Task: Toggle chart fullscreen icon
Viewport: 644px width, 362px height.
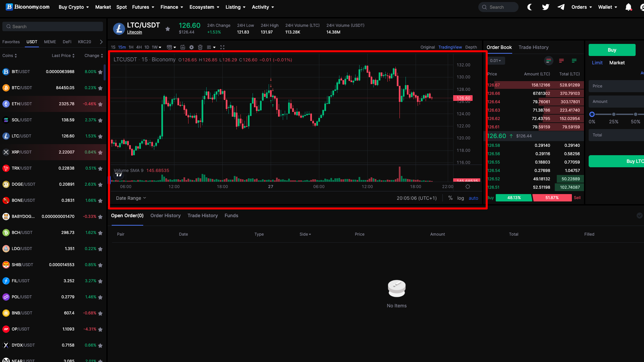Action: click(222, 47)
